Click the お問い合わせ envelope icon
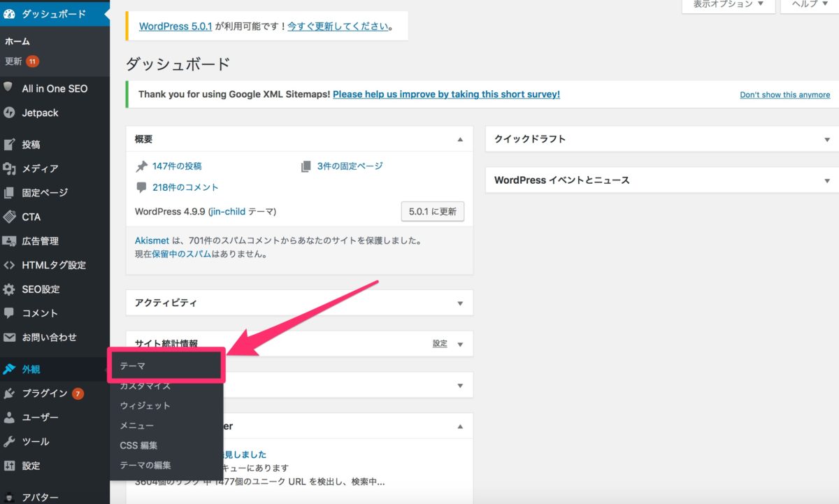839x504 pixels. click(9, 337)
